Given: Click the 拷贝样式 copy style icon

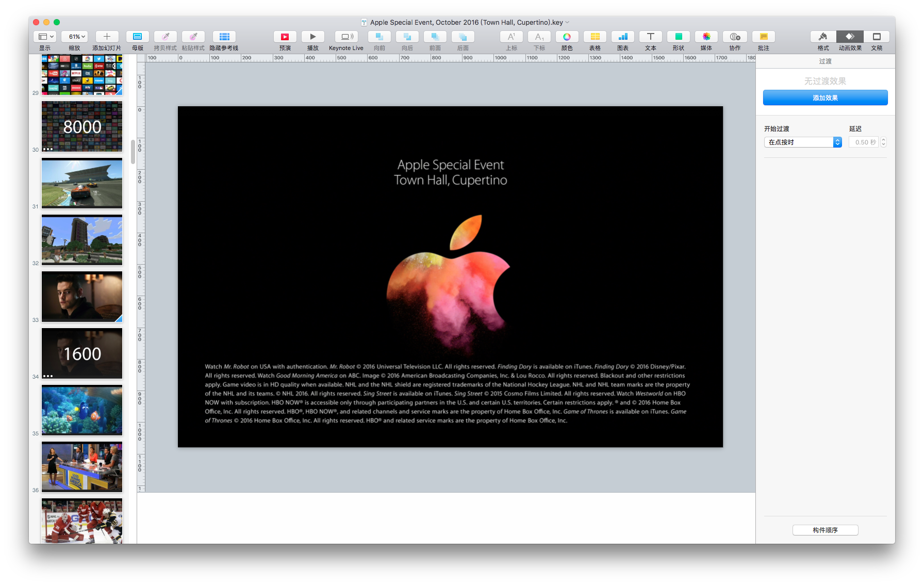Looking at the screenshot, I should [166, 37].
